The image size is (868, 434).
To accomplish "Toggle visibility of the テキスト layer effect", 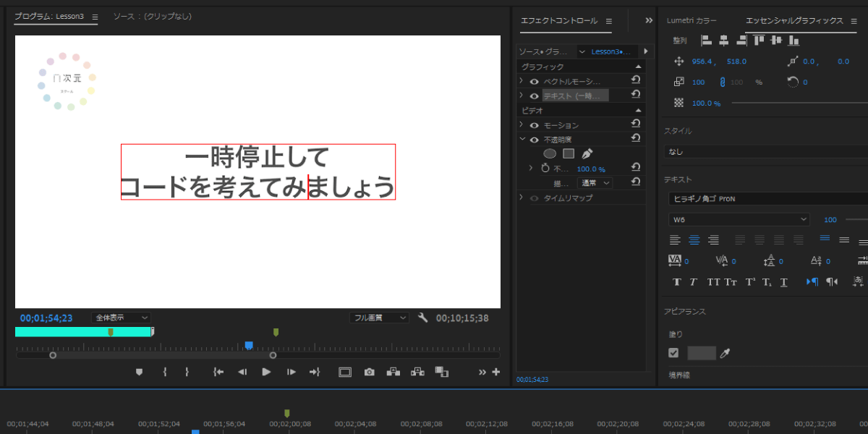I will click(x=535, y=95).
